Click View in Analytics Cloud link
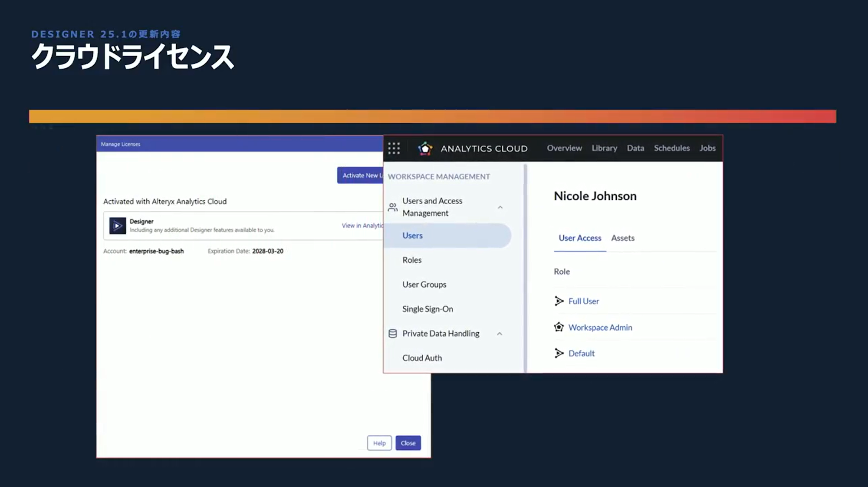This screenshot has height=487, width=868. pos(362,225)
